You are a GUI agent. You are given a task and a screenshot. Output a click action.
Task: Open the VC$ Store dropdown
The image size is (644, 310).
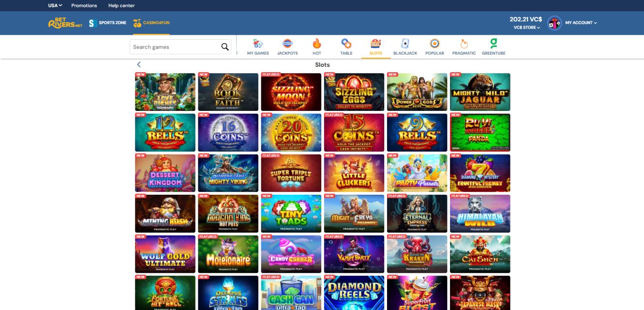(527, 28)
